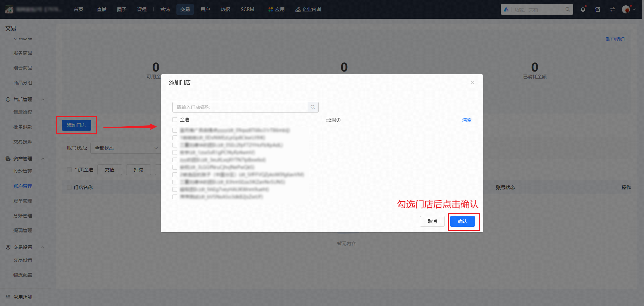Open the 直播 tab
The image size is (644, 306).
click(102, 9)
